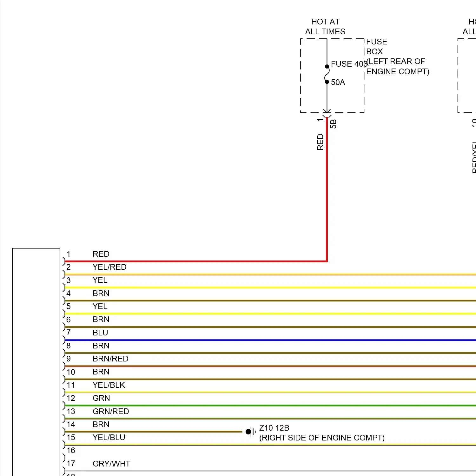Click the fuse symbol inside fuse box
Screen dimensions: 476x476
(327, 74)
